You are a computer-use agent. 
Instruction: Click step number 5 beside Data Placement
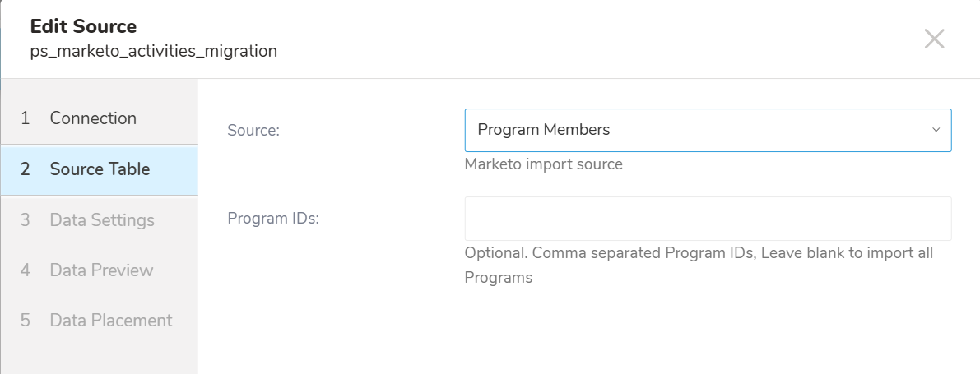tap(25, 321)
